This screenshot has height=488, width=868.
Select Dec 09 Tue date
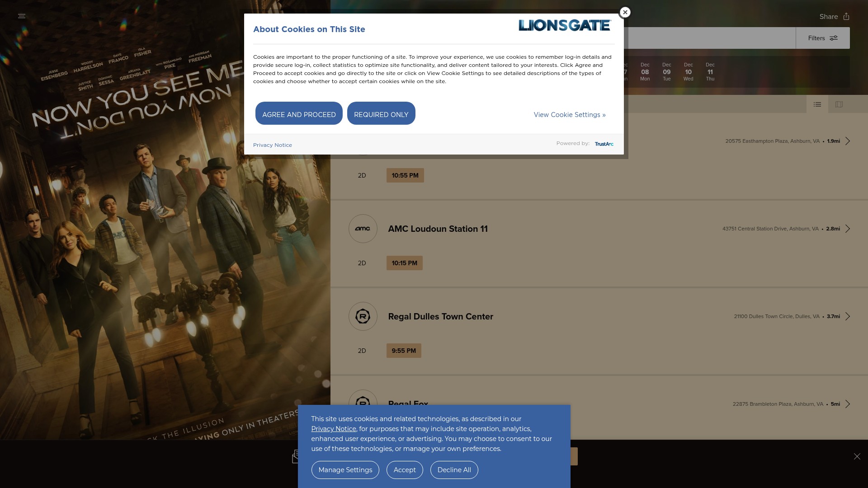pos(667,72)
